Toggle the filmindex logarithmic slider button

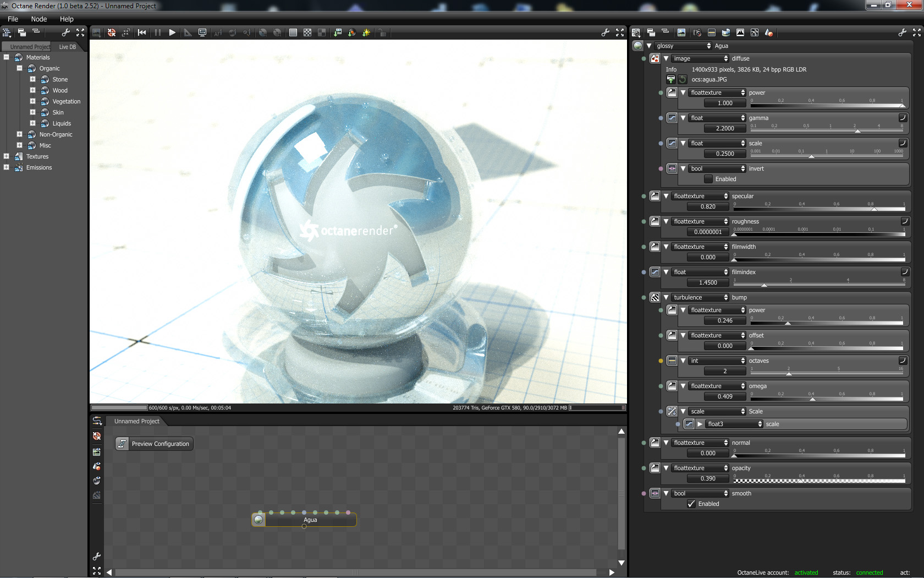point(905,271)
